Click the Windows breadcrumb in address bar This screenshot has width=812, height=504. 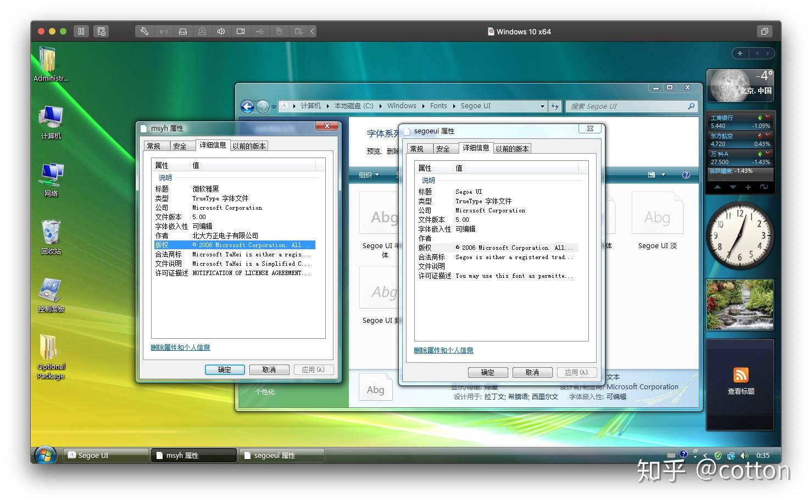[402, 106]
